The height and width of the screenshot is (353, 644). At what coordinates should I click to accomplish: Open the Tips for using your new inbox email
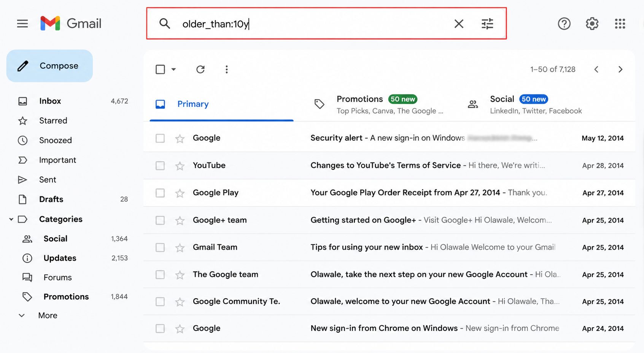click(390, 247)
